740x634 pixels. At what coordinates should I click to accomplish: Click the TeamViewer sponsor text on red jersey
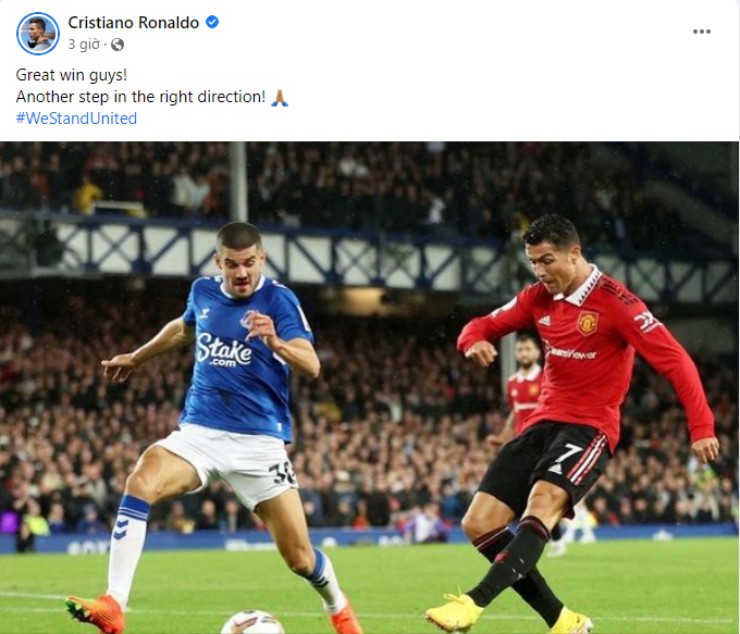(570, 352)
